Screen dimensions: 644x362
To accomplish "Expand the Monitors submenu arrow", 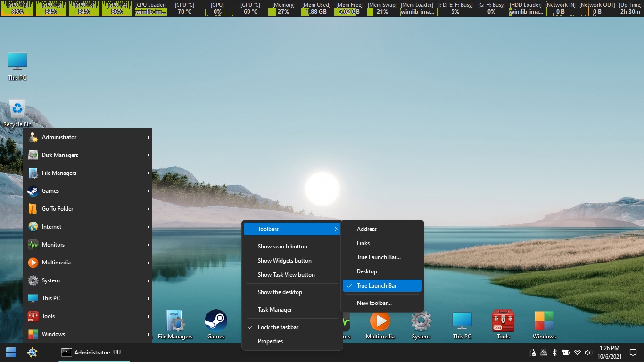I will 148,245.
